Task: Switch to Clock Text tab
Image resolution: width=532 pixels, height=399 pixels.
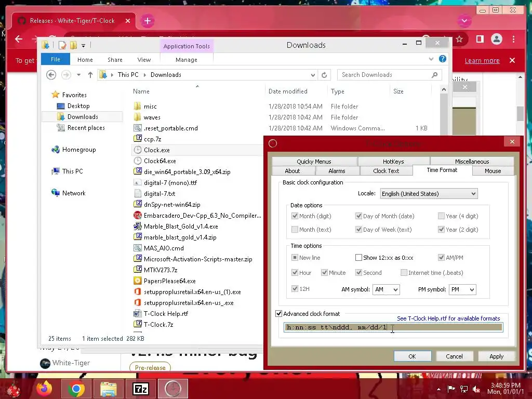Action: point(386,170)
